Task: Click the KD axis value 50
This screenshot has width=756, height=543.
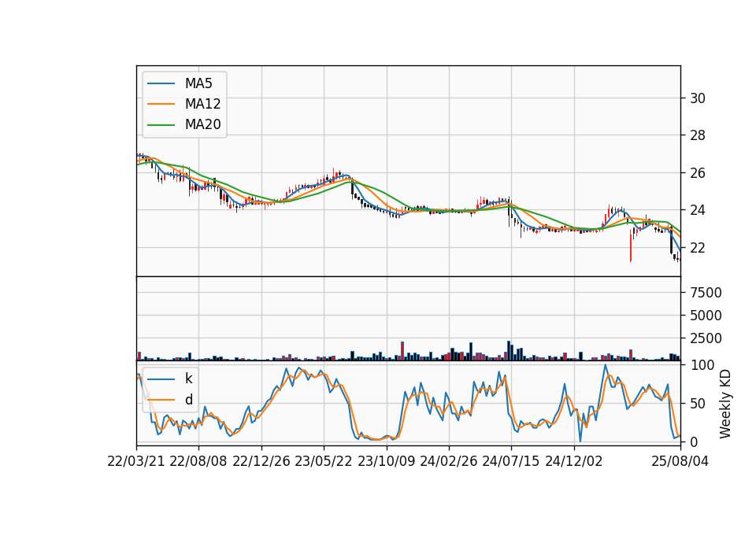Action: click(x=698, y=403)
